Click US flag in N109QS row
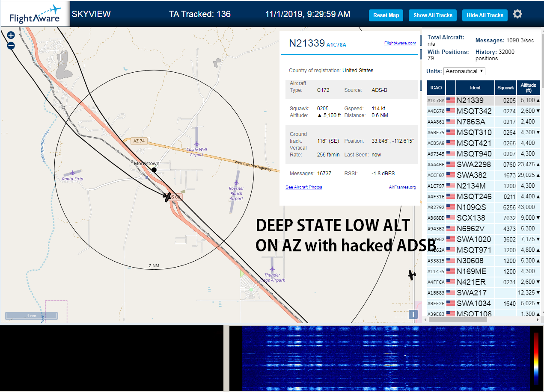Screen dimensions: 544x392 coord(451,207)
